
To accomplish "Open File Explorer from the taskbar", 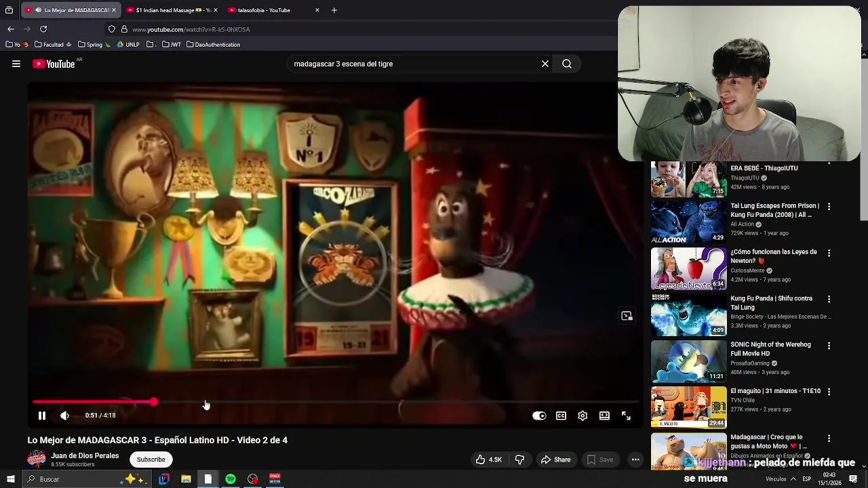I will [186, 479].
